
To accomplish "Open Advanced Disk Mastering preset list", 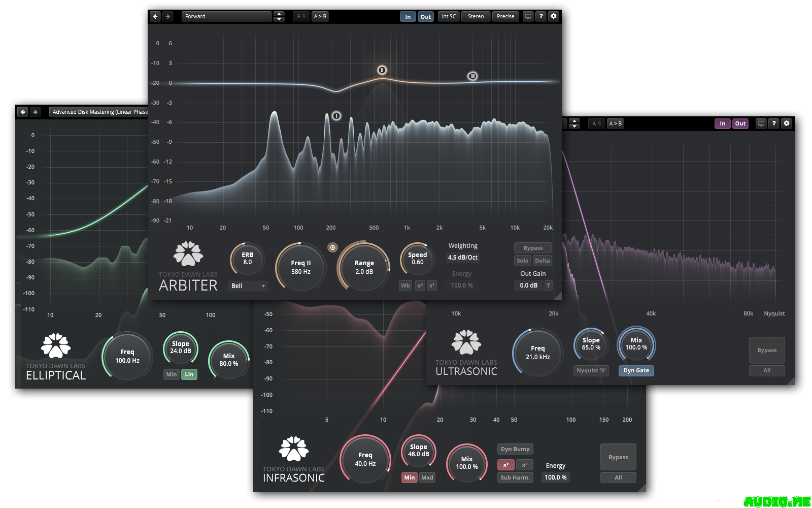I will pos(99,112).
